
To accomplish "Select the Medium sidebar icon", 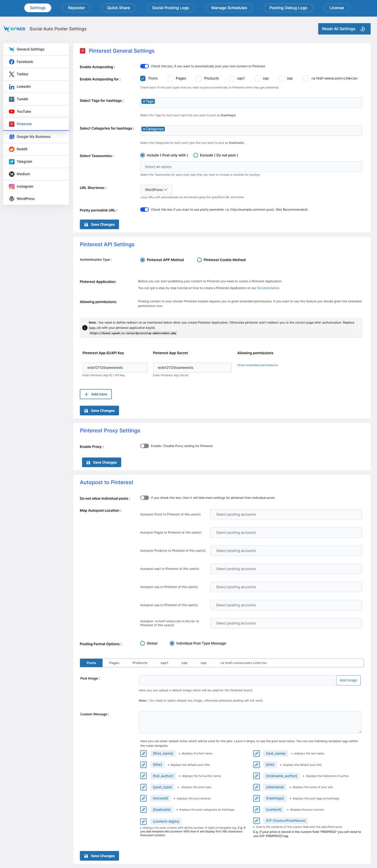I will [x=11, y=174].
